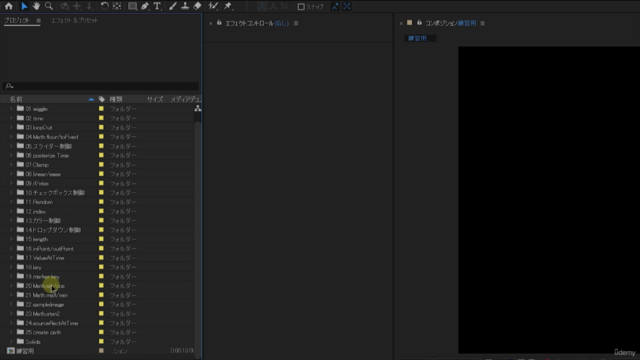Open the Effect Controls panel menu
This screenshot has width=640, height=360.
296,23
